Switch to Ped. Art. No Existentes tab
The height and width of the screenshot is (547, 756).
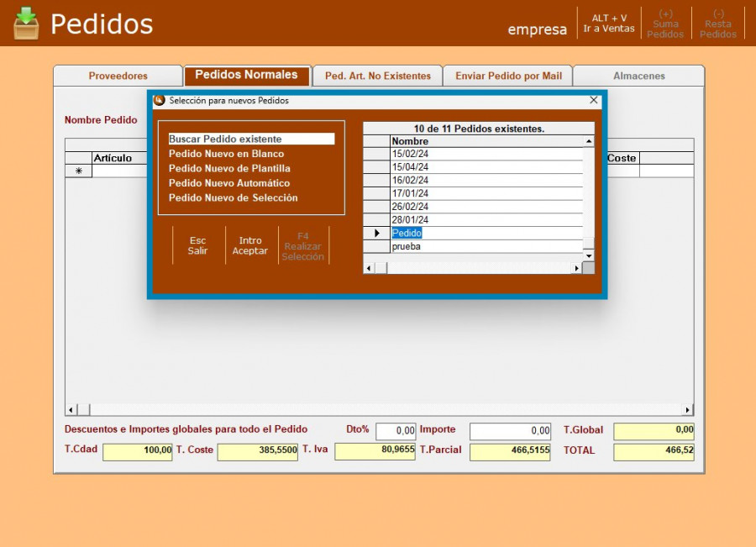(x=377, y=76)
